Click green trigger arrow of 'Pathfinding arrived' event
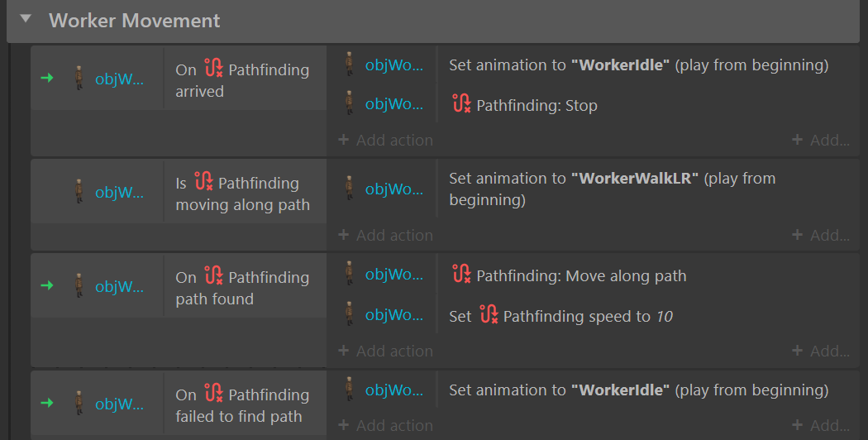 [47, 78]
